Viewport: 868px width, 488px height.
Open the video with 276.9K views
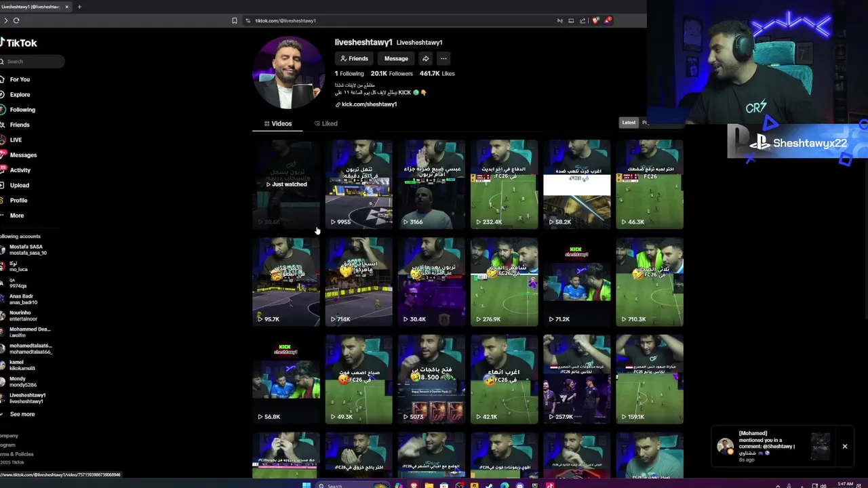504,282
